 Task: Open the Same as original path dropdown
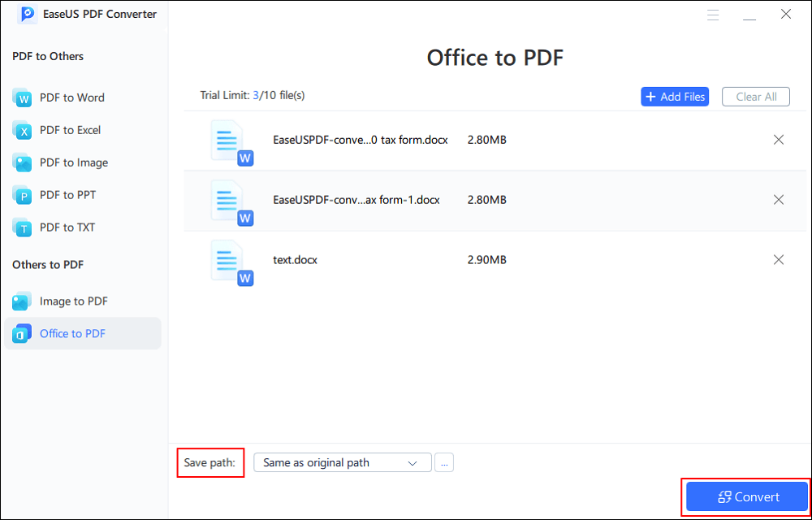[342, 461]
